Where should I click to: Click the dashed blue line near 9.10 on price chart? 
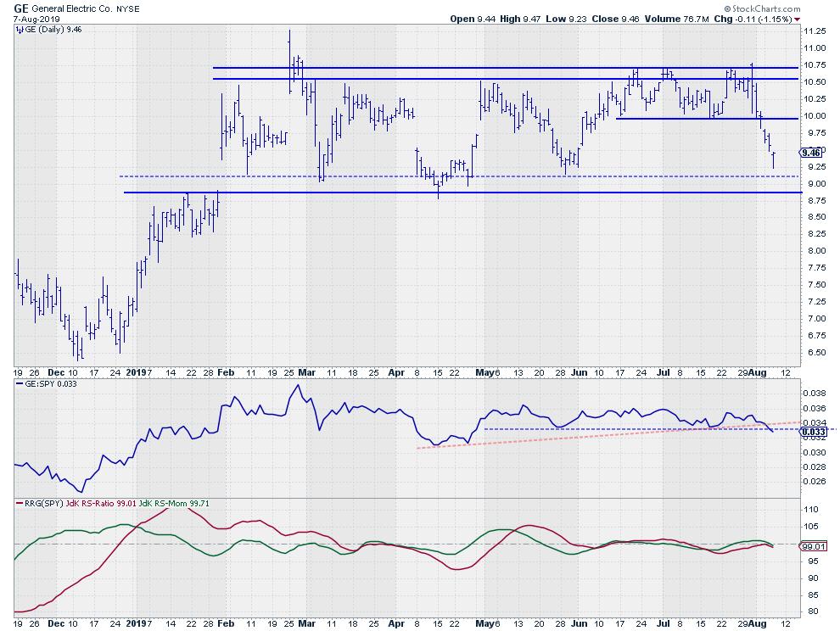[x=459, y=176]
